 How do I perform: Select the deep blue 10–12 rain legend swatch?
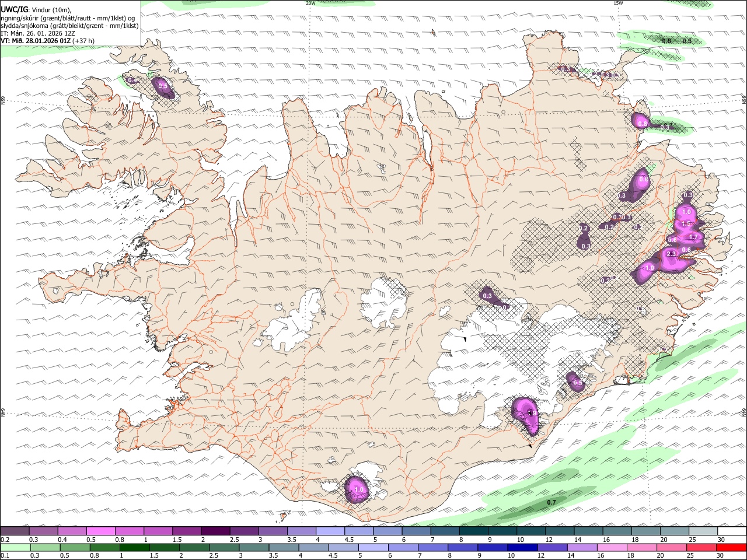[x=522, y=548]
